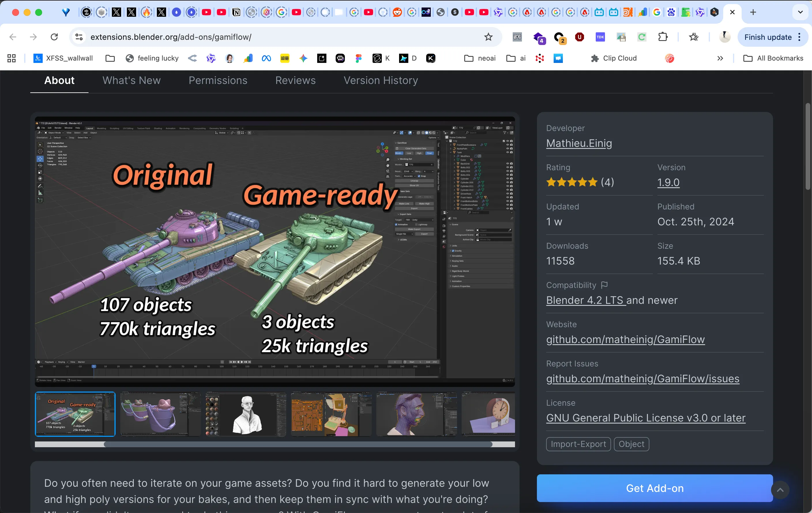Image resolution: width=812 pixels, height=513 pixels.
Task: Open the All Bookmarks folder
Action: coord(773,58)
